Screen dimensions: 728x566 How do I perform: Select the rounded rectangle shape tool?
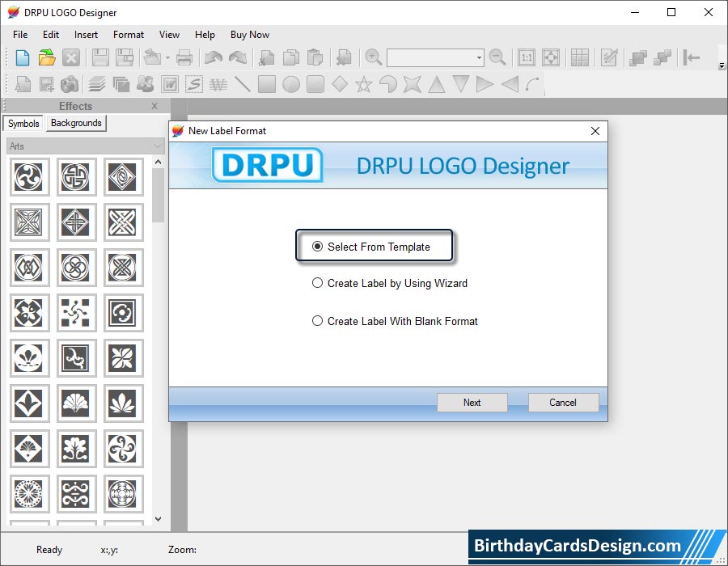point(315,84)
